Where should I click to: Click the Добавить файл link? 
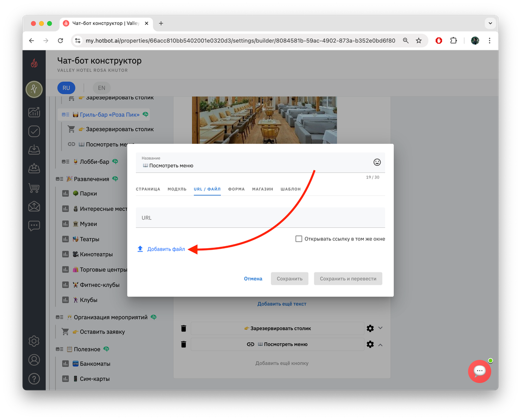166,249
